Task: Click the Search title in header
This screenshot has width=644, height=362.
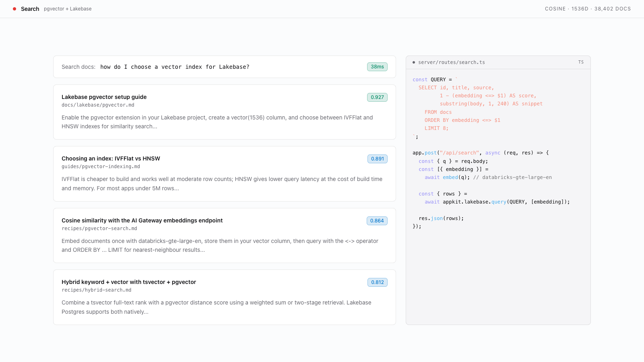Action: coord(30,9)
